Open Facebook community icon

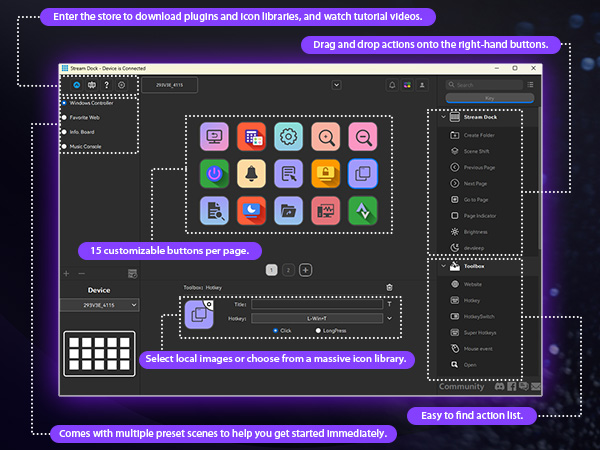coord(512,386)
